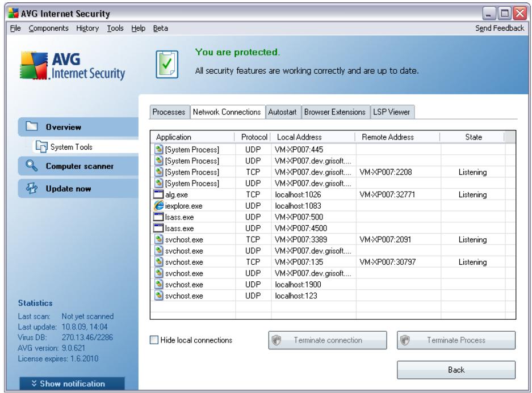This screenshot has width=532, height=393.
Task: Switch to the Processes tab
Action: pos(169,112)
